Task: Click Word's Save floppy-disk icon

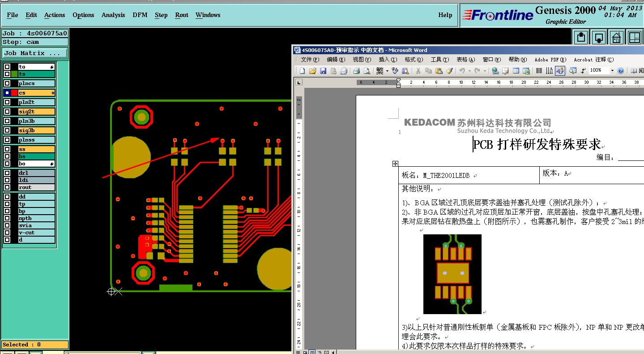Action: 323,71
